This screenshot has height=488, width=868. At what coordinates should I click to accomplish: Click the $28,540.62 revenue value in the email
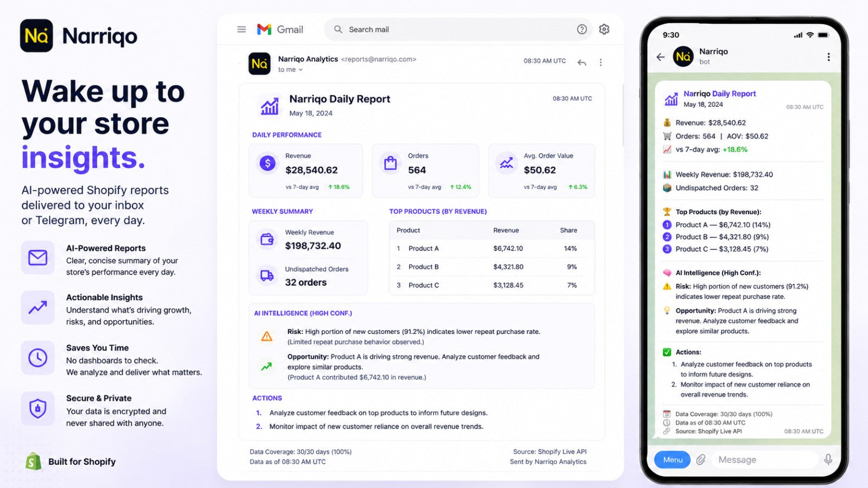311,170
